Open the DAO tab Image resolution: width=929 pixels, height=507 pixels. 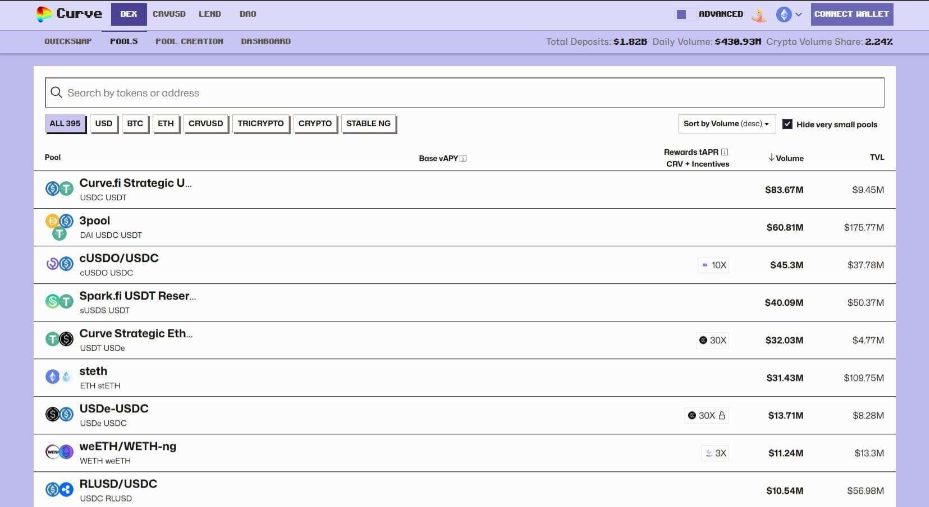coord(248,14)
